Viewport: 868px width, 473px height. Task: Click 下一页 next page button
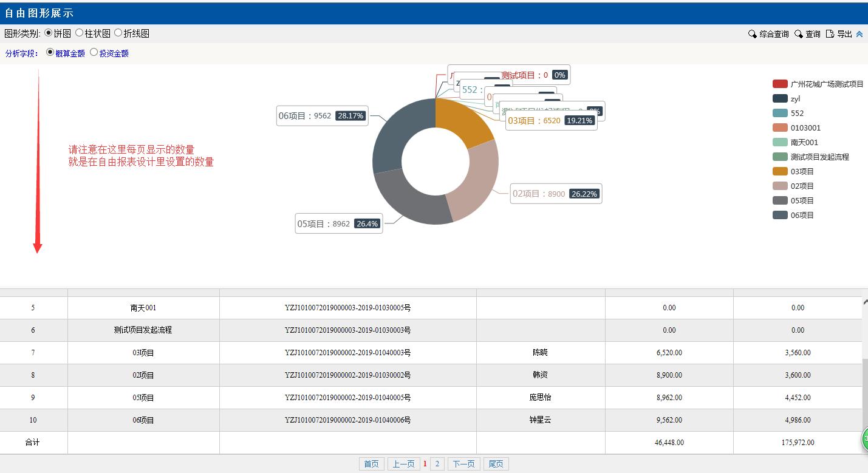(x=463, y=464)
